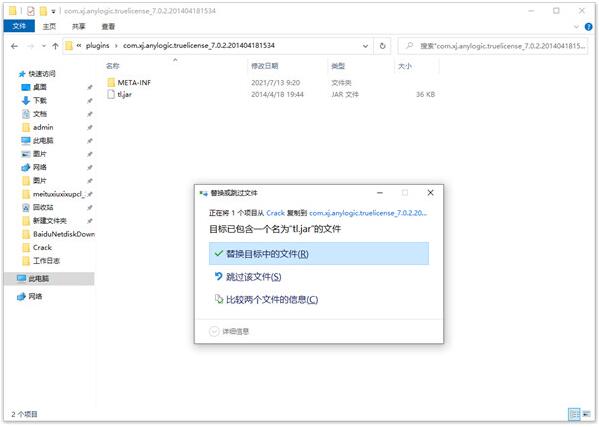
Task: Open the META-INF folder icon
Action: [x=111, y=82]
